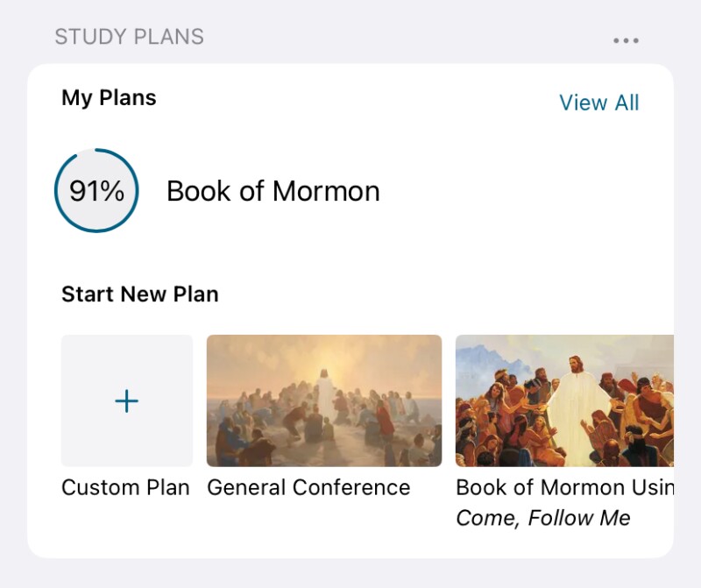Select the Book of Mormon Come Follow Me thumbnail

[x=564, y=400]
